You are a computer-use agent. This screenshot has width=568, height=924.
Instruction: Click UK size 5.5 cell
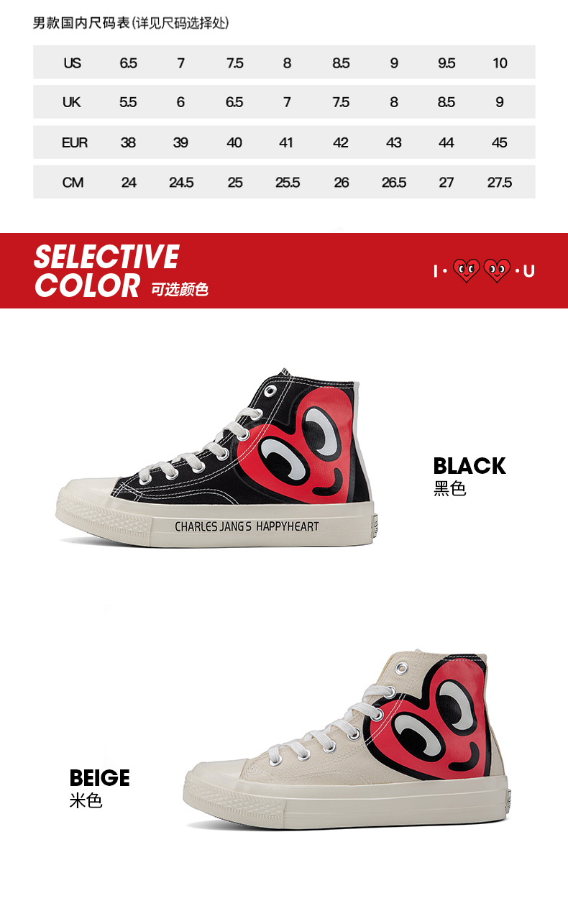click(128, 102)
